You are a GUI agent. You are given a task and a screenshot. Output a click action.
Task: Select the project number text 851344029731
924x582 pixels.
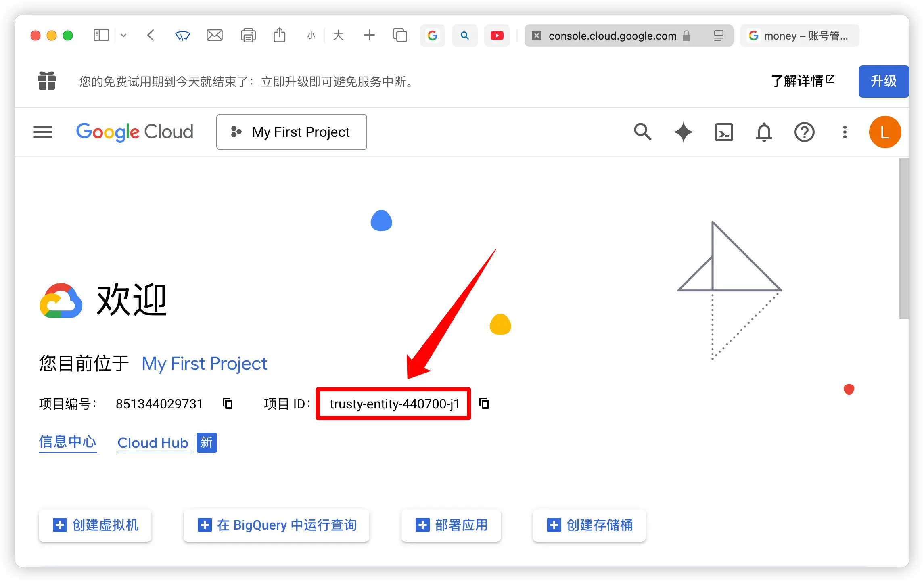(x=159, y=404)
